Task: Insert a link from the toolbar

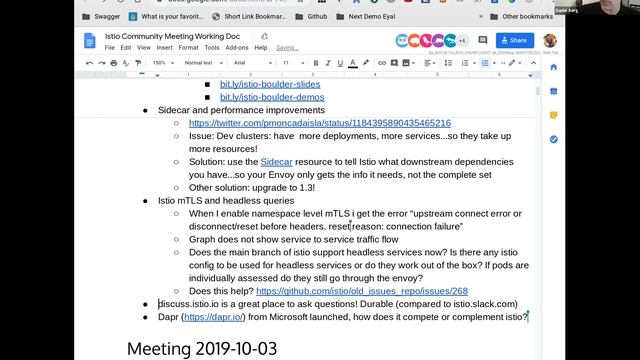Action: pyautogui.click(x=382, y=63)
